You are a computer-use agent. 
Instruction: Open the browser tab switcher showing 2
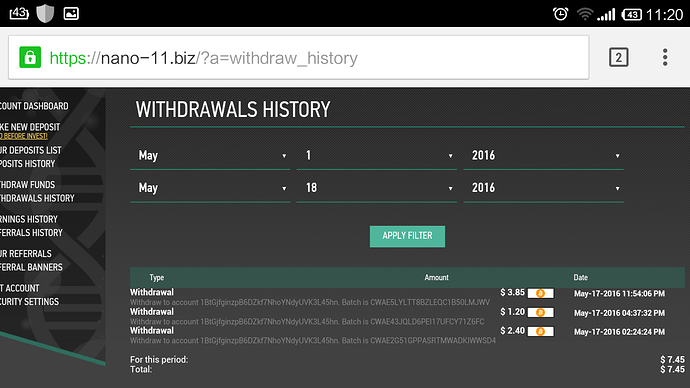point(618,57)
